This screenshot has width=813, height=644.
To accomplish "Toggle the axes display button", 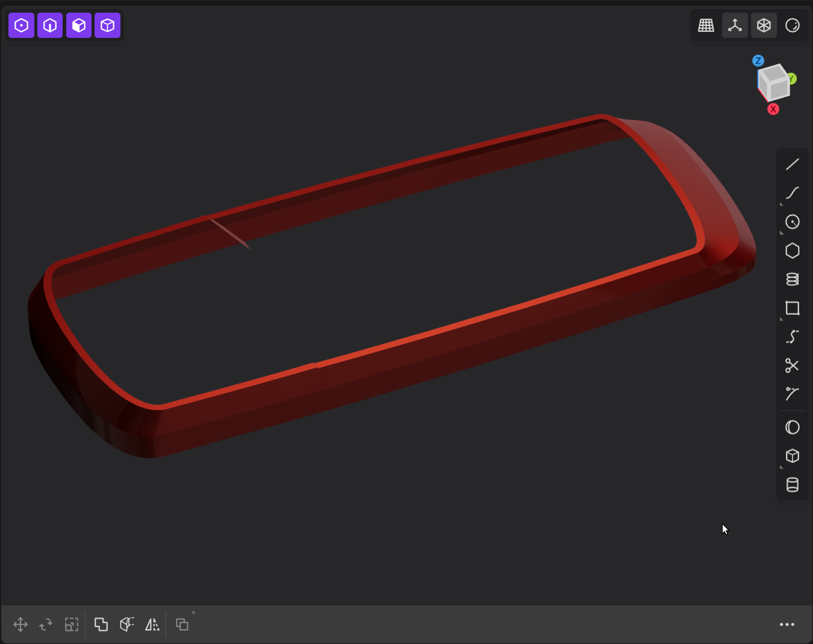I will coord(735,25).
